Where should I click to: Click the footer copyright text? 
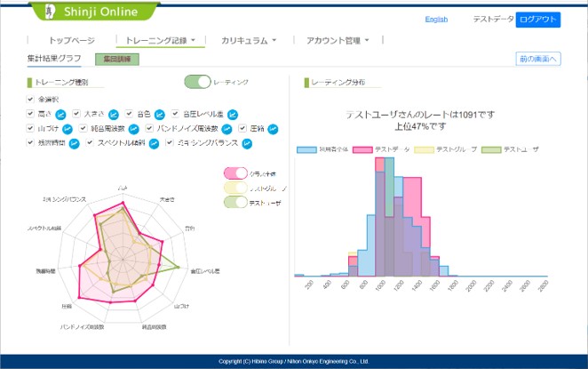[294, 362]
